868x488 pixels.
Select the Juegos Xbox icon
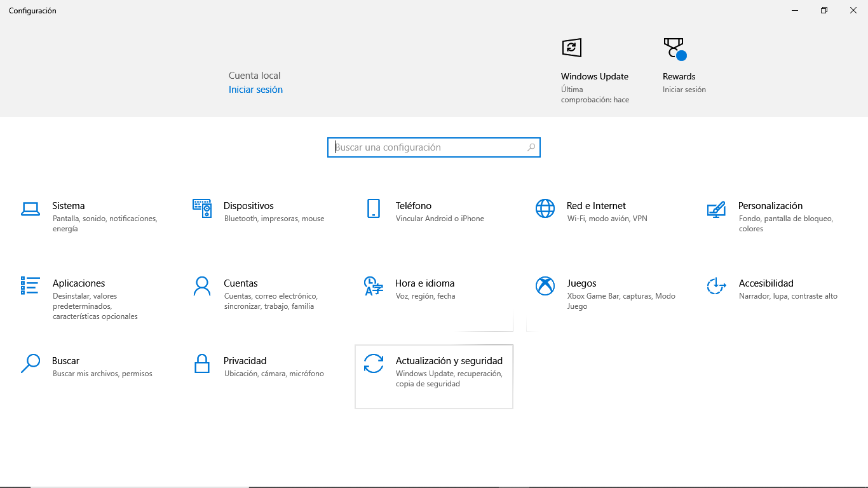(545, 286)
